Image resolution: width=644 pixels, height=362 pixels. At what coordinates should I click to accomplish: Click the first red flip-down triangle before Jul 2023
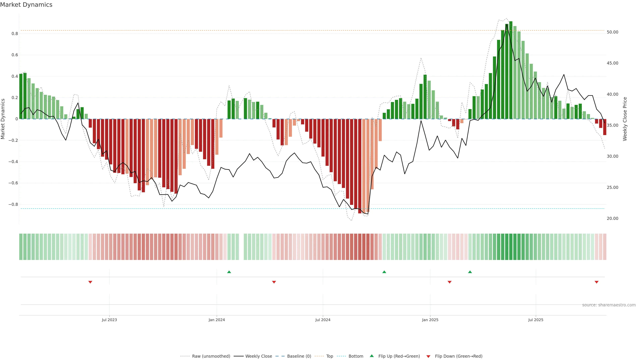[x=90, y=282]
